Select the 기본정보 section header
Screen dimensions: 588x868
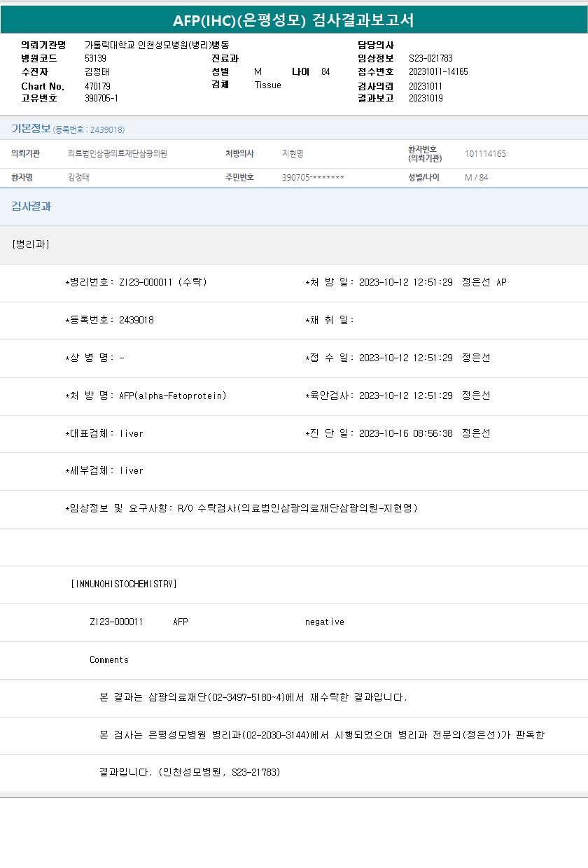pyautogui.click(x=31, y=129)
